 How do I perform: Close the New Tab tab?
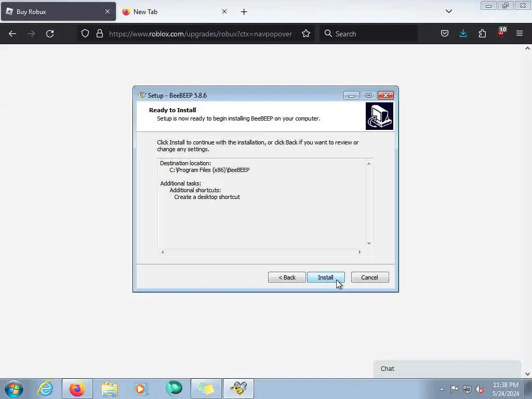tap(224, 11)
